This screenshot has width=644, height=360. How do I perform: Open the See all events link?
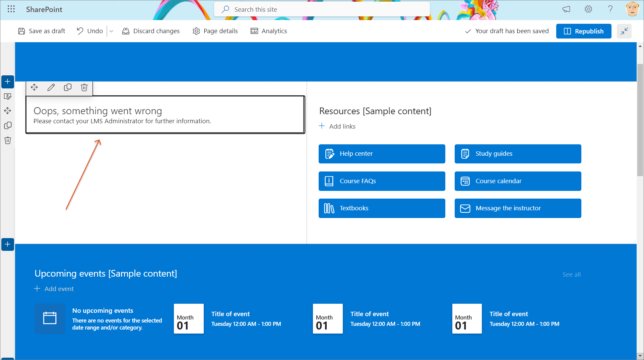click(571, 274)
